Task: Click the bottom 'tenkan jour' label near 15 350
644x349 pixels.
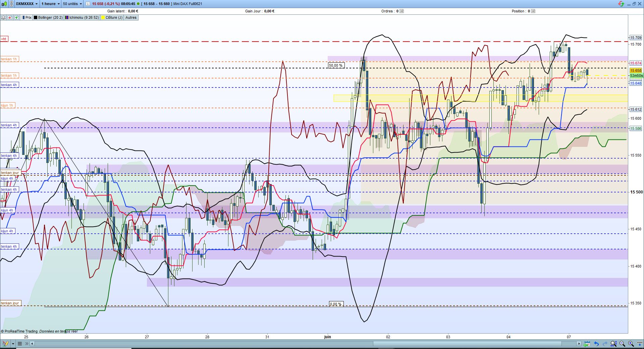Action: (10, 303)
